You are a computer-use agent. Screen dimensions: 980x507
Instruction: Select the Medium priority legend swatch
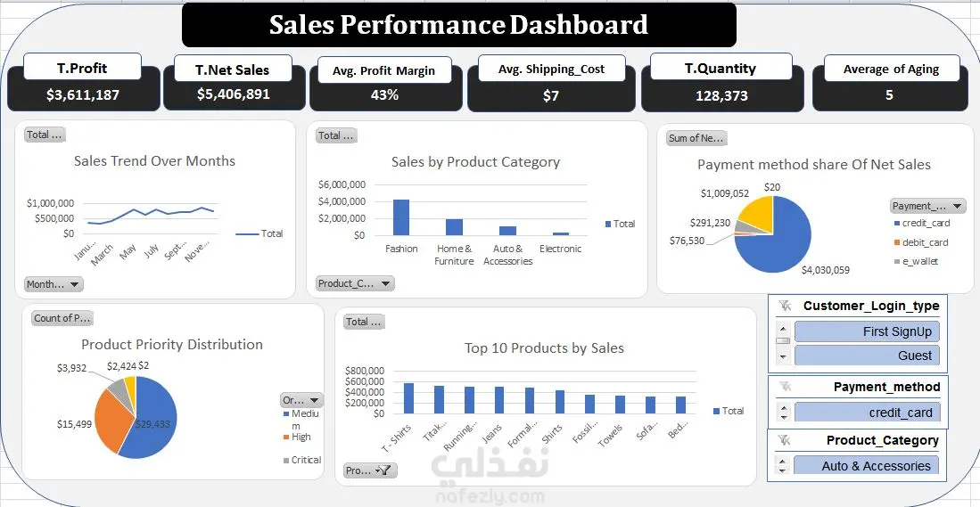[286, 414]
